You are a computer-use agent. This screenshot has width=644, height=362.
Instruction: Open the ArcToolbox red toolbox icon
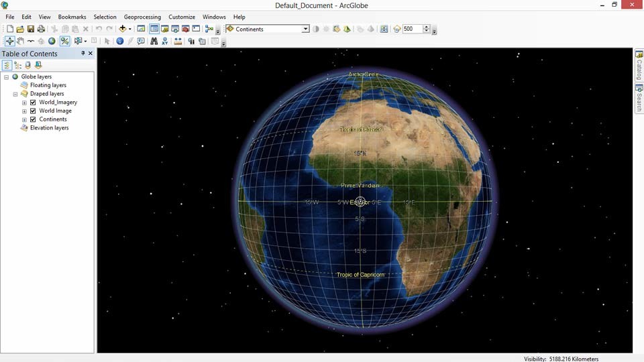[x=186, y=29]
